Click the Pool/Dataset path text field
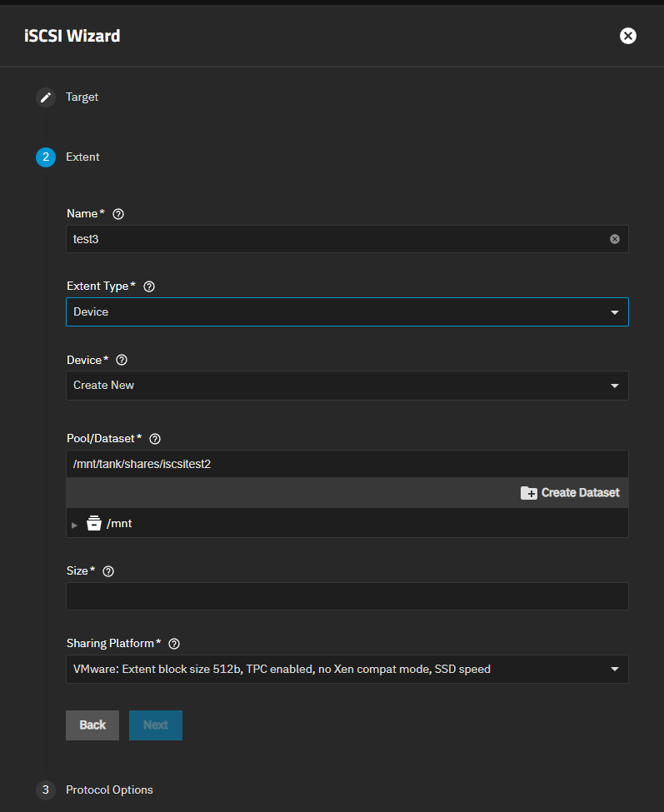664x812 pixels. click(x=347, y=464)
